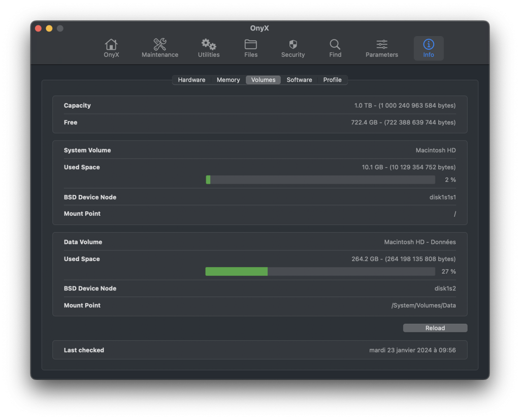
Task: Click the Last checked label
Action: click(84, 350)
